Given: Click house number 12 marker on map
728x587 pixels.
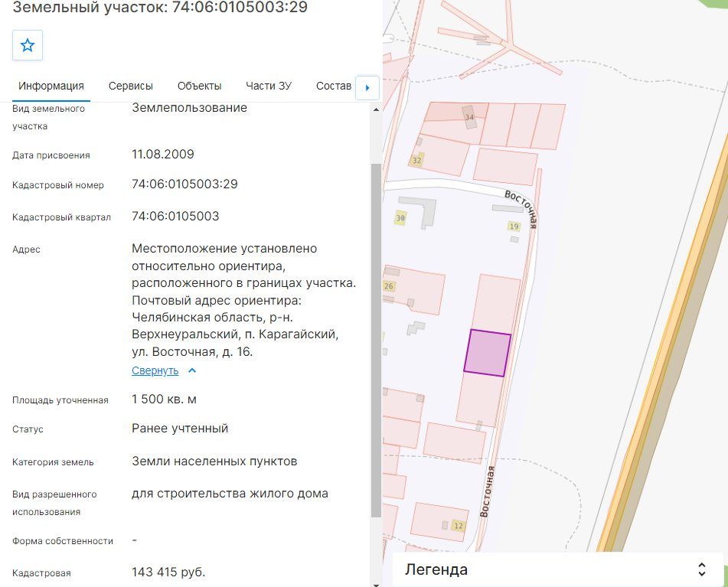Looking at the screenshot, I should [459, 526].
